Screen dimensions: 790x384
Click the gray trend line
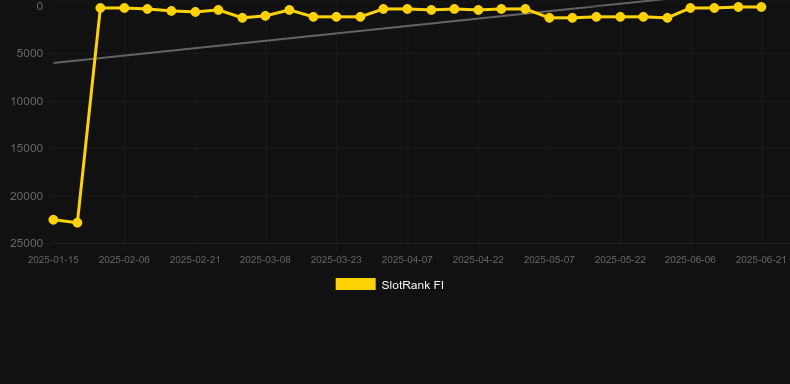click(353, 31)
